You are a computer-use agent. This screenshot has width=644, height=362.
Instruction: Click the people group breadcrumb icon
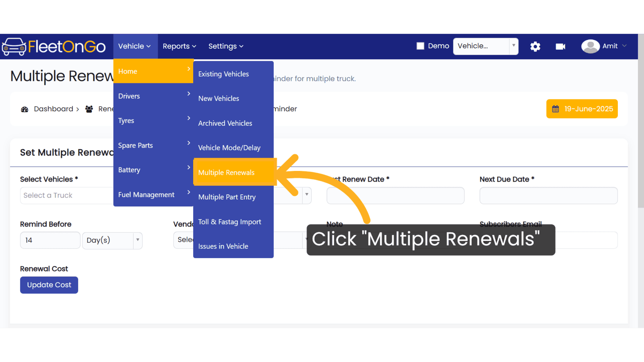(89, 109)
